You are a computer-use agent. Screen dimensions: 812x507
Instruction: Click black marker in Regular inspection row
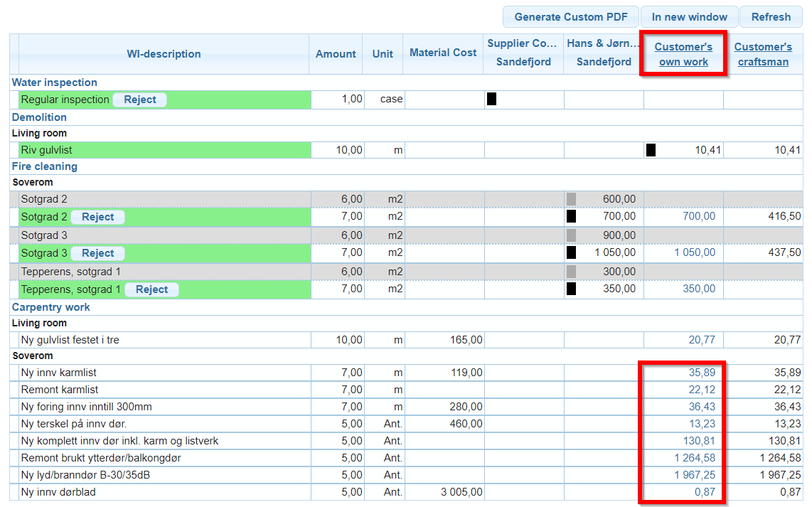(x=491, y=100)
